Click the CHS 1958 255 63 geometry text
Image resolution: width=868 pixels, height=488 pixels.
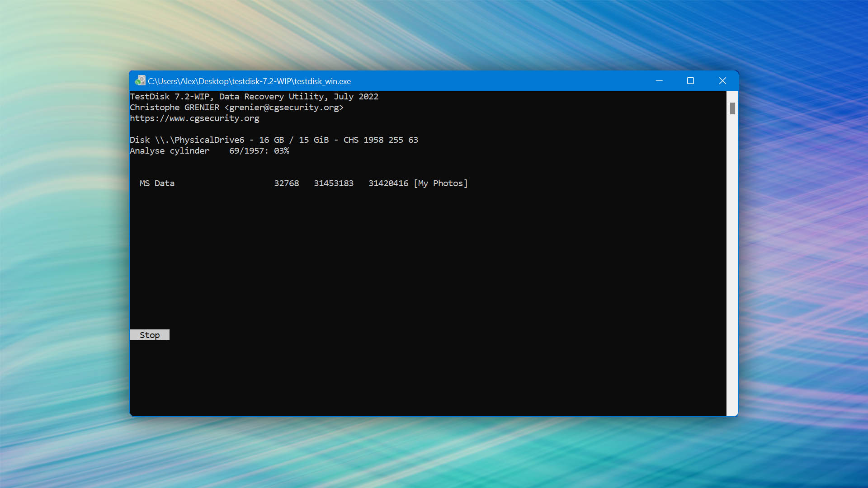click(381, 140)
